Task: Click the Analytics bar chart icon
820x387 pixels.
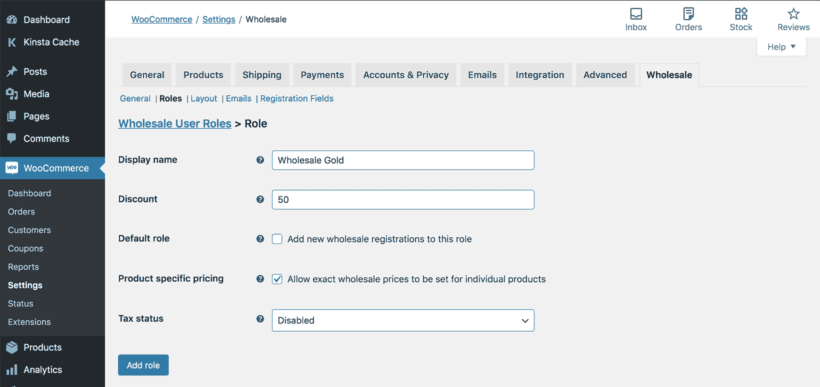Action: pos(12,370)
